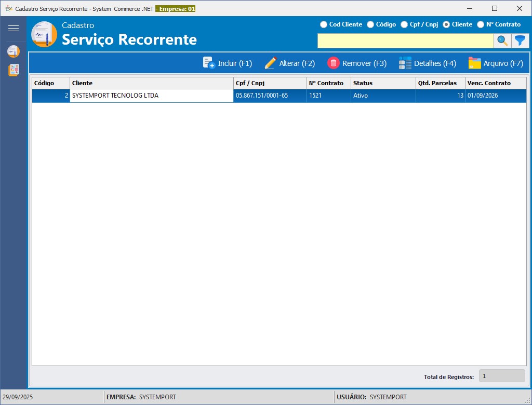Open the funnel filter icon

coord(521,40)
